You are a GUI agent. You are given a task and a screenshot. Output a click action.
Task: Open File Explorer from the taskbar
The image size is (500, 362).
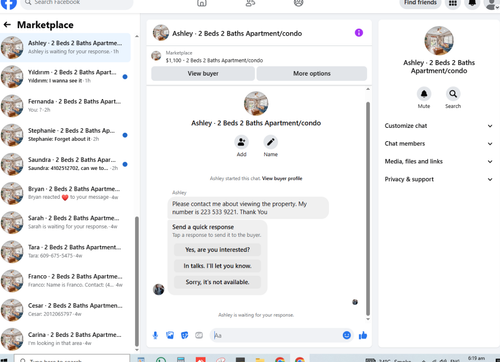[260, 359]
